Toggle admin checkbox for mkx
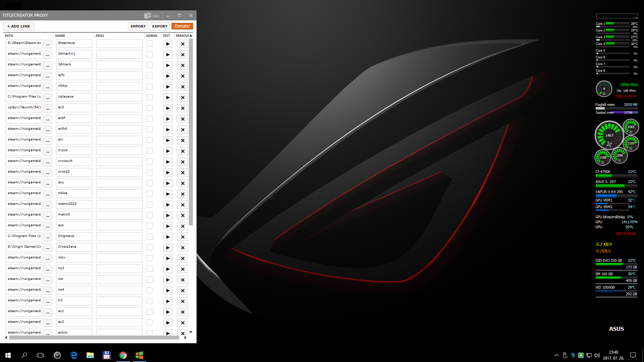Screen dimensions: 644x362 tap(150, 258)
